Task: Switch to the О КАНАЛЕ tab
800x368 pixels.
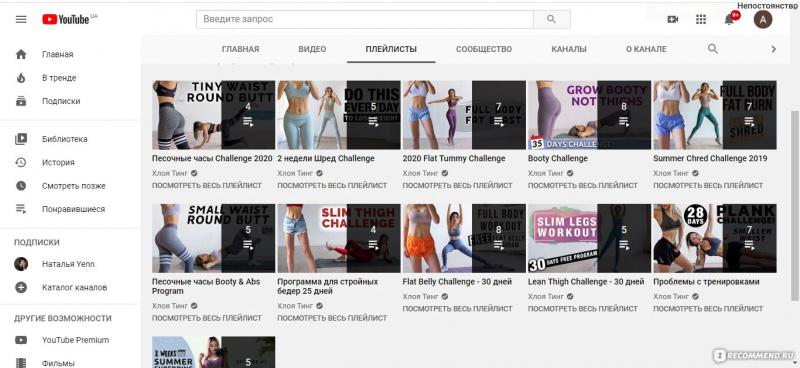Action: pyautogui.click(x=646, y=50)
